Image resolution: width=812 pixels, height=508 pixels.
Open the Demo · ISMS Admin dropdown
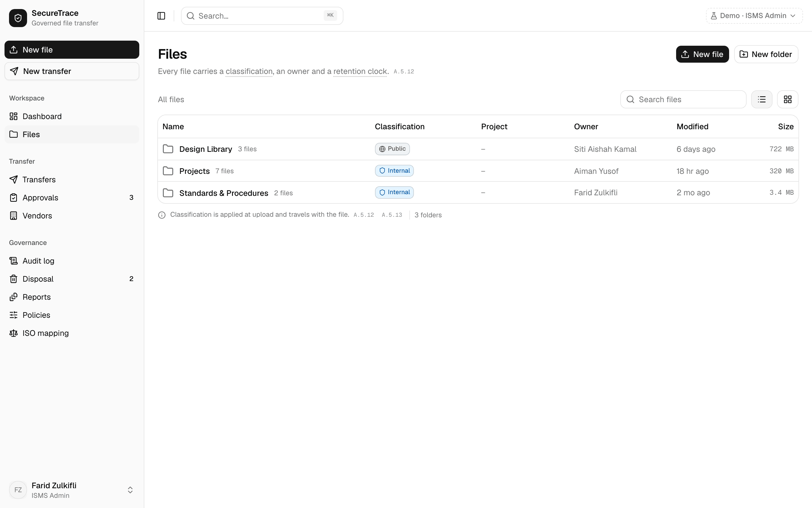click(754, 16)
